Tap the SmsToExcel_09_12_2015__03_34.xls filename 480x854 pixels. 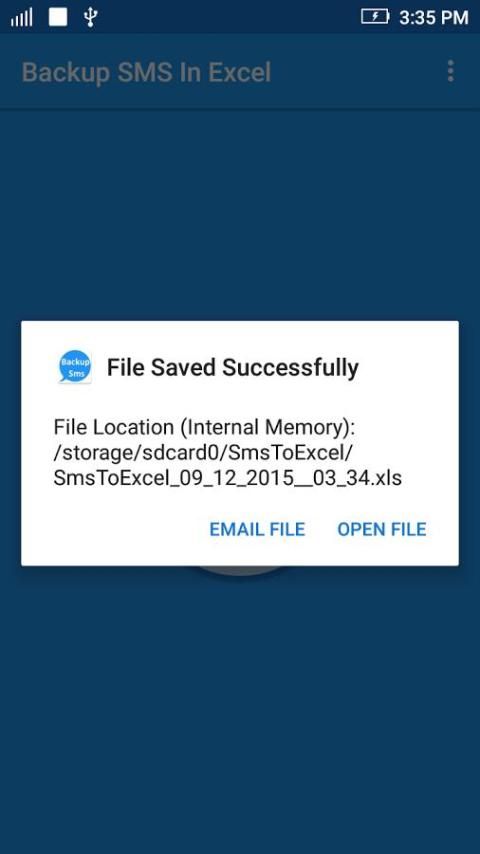(x=228, y=478)
